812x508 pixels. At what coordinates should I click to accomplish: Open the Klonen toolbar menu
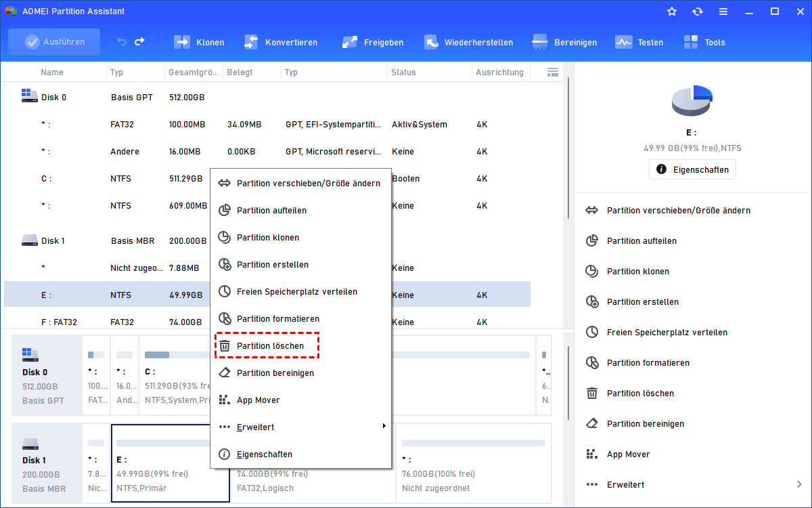coord(200,42)
